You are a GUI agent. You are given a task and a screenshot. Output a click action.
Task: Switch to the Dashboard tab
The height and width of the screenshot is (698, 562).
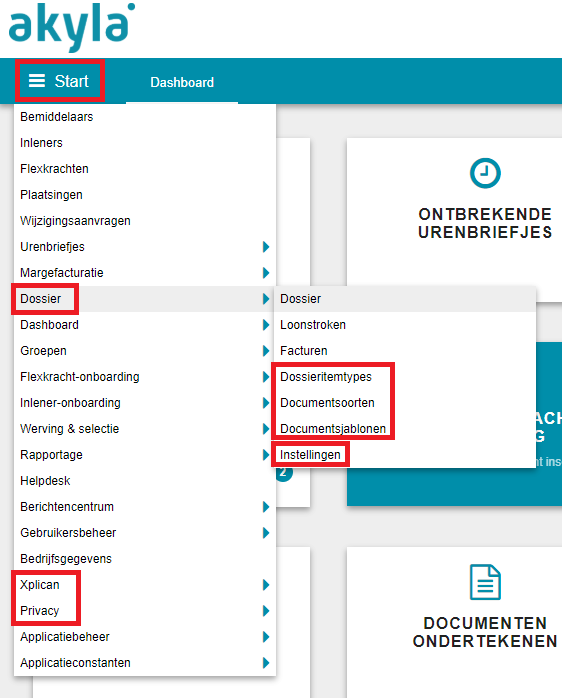click(182, 82)
